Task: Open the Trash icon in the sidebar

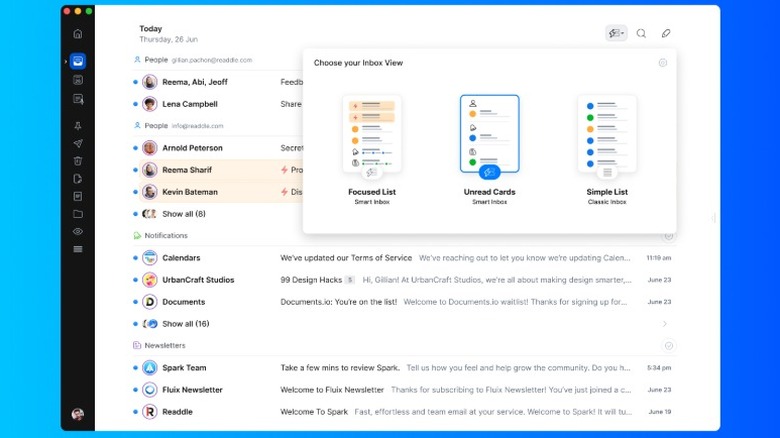Action: pos(78,161)
